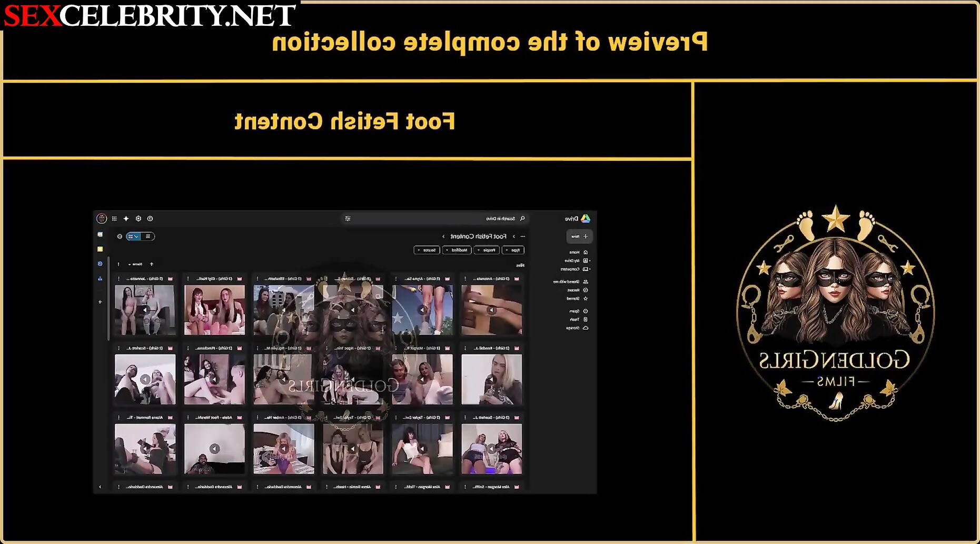Open advanced search options icon

click(x=348, y=219)
